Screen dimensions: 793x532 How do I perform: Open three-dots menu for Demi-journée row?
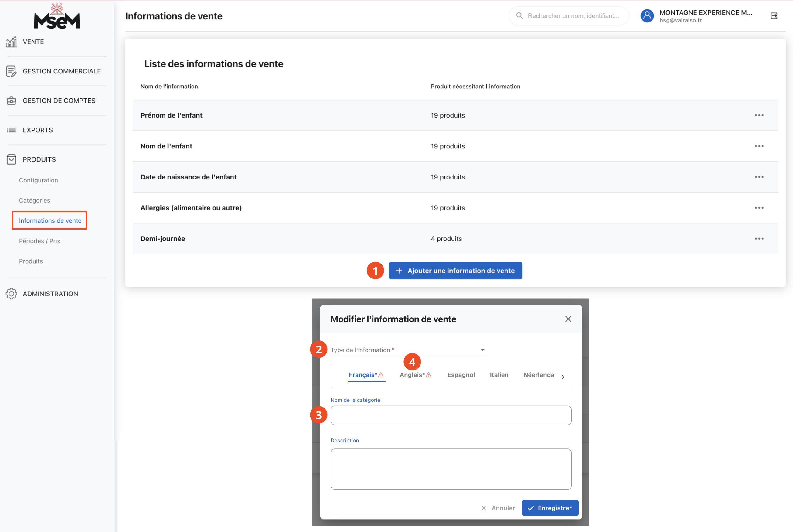(x=759, y=239)
